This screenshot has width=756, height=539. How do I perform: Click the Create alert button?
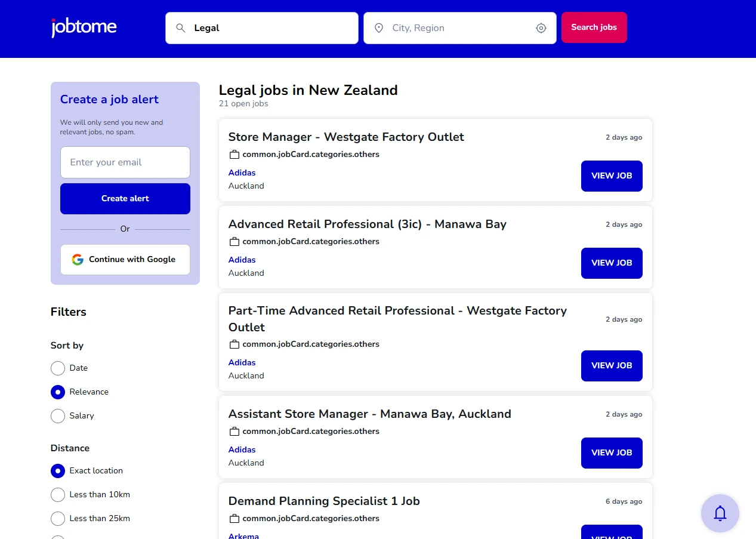pos(125,199)
